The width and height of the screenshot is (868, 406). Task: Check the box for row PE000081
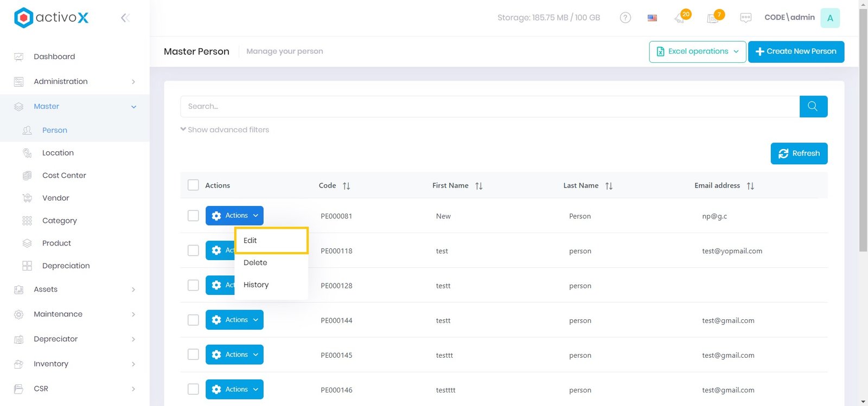(193, 215)
